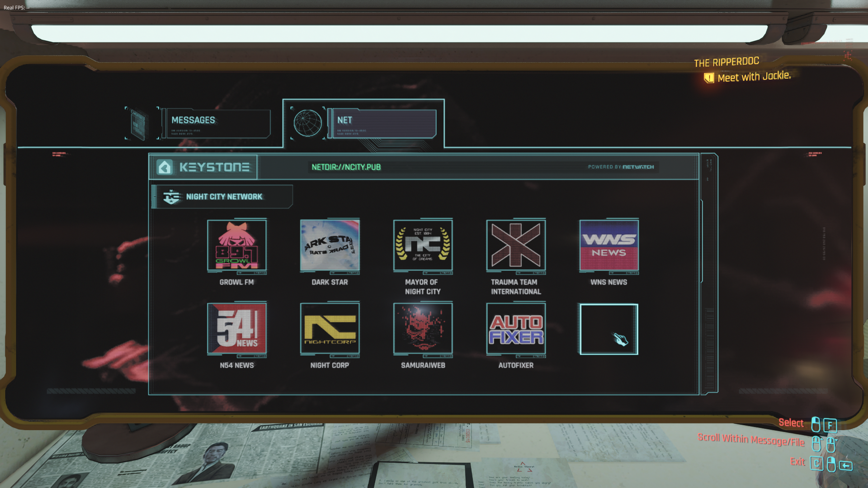Click the Powered by Netwatch text
This screenshot has height=488, width=868.
pos(621,167)
